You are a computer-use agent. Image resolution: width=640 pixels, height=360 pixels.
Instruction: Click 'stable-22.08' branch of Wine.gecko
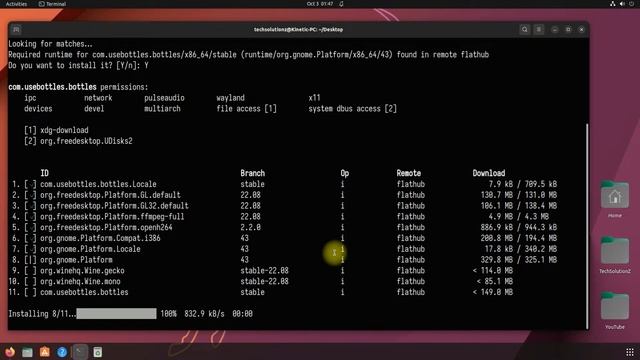264,271
